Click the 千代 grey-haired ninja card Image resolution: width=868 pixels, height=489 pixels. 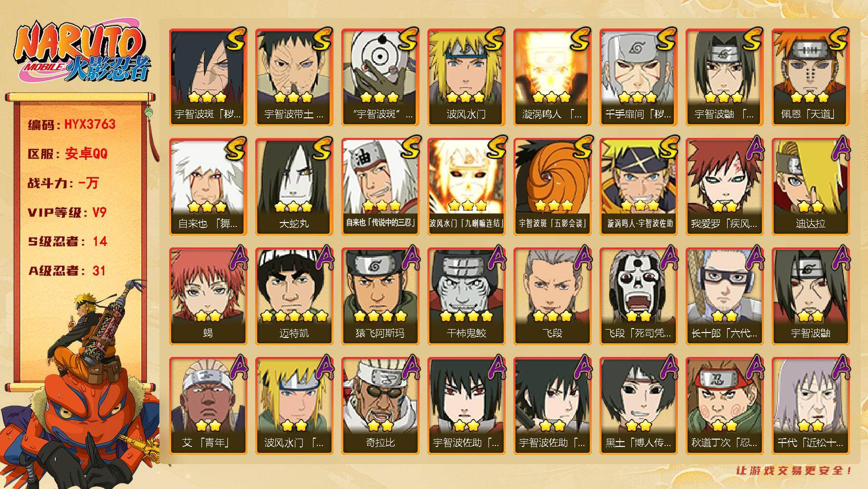click(x=810, y=406)
